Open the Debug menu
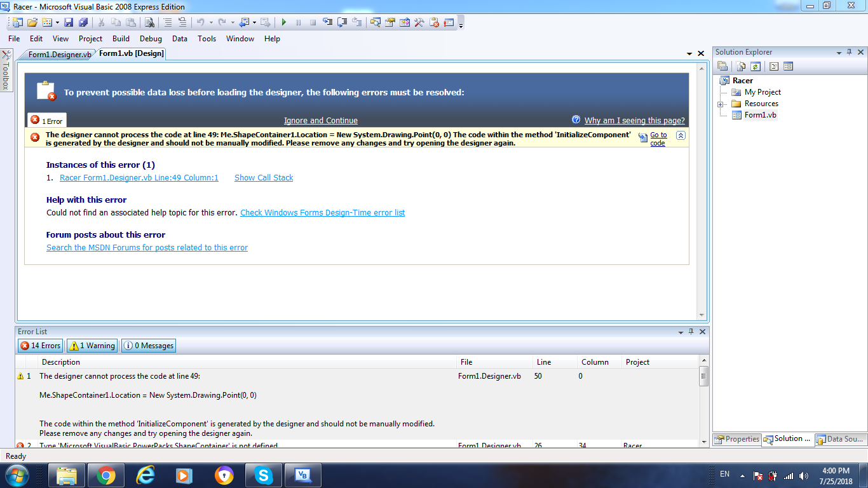868x488 pixels. (151, 39)
